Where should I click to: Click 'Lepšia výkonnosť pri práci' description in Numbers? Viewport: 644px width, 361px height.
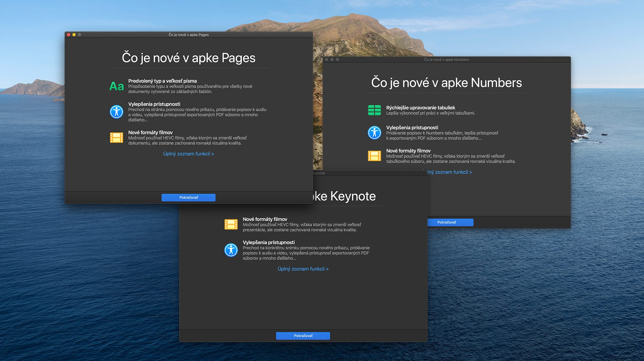430,113
